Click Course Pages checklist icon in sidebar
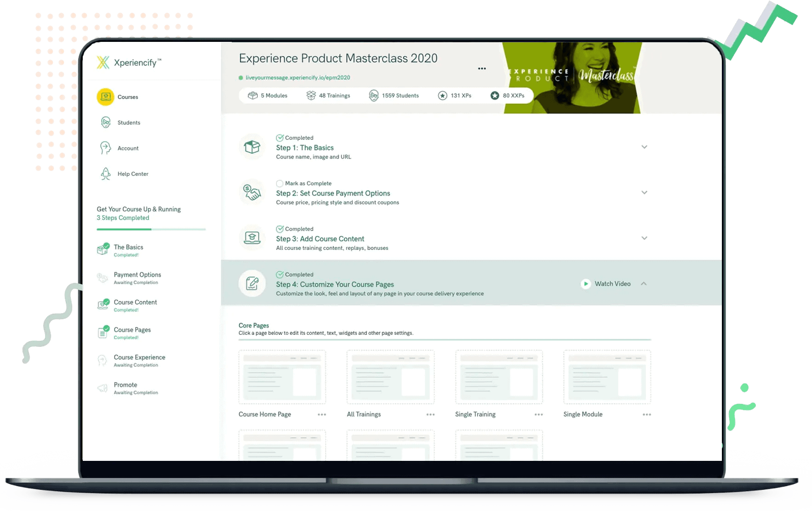Viewport: 812px width, 511px height. click(x=103, y=332)
